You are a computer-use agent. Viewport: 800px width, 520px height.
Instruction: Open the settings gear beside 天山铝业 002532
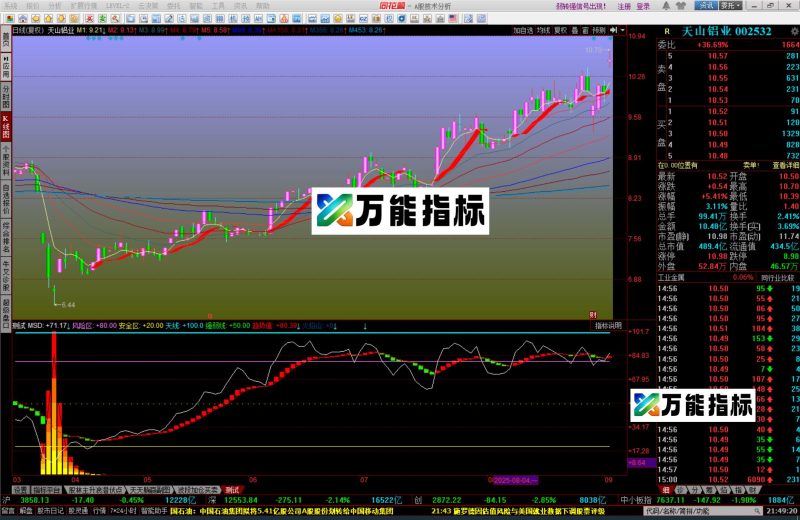tap(795, 31)
